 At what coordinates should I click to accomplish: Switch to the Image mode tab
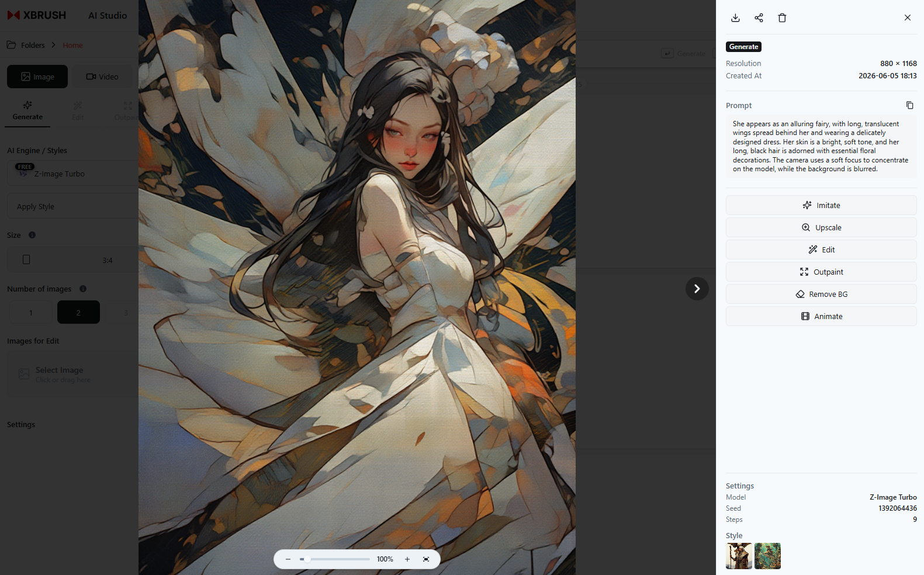coord(37,77)
